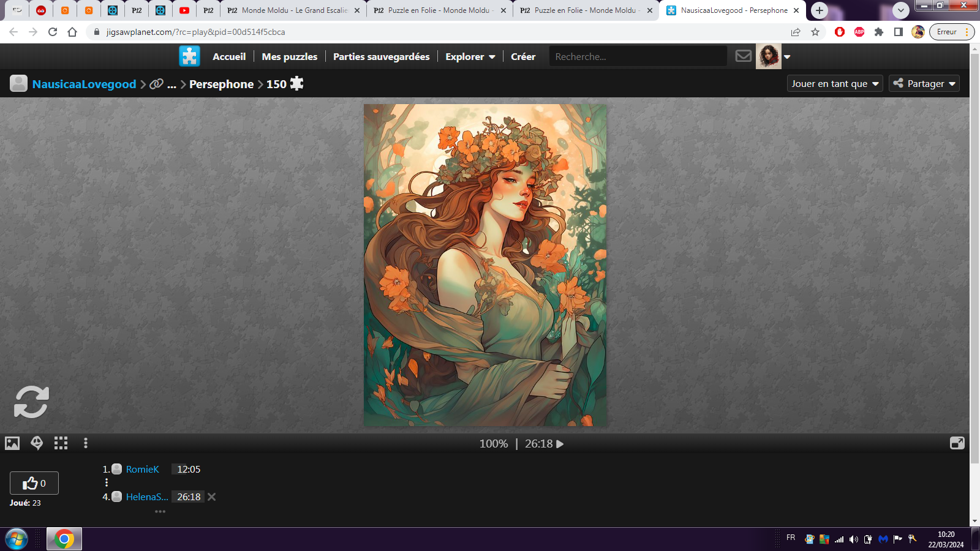Open a new browser tab
The image size is (980, 551).
point(820,10)
